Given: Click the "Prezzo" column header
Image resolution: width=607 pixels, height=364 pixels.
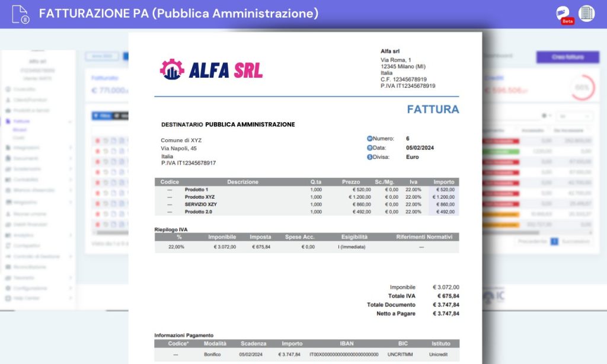Looking at the screenshot, I should tap(351, 182).
